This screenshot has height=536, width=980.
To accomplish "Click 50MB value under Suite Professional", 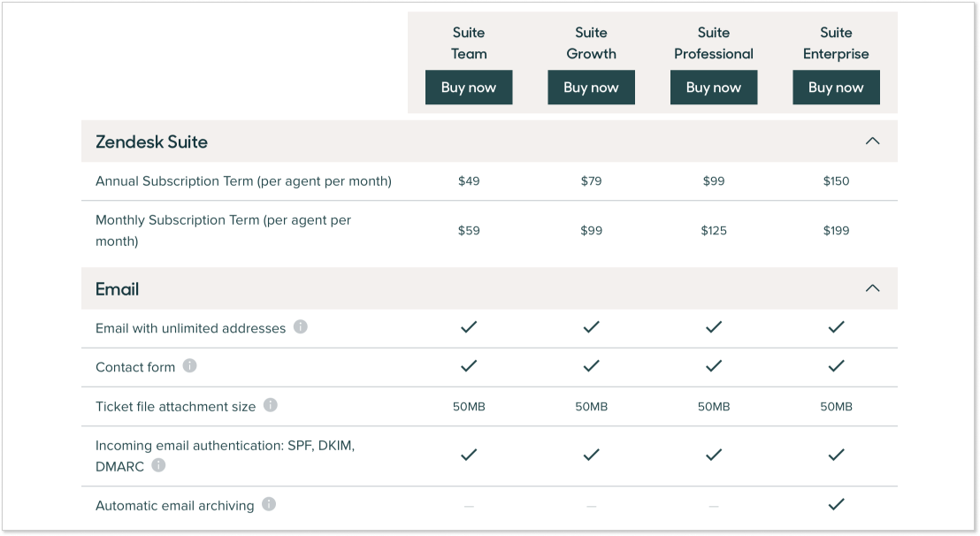I will [x=714, y=407].
